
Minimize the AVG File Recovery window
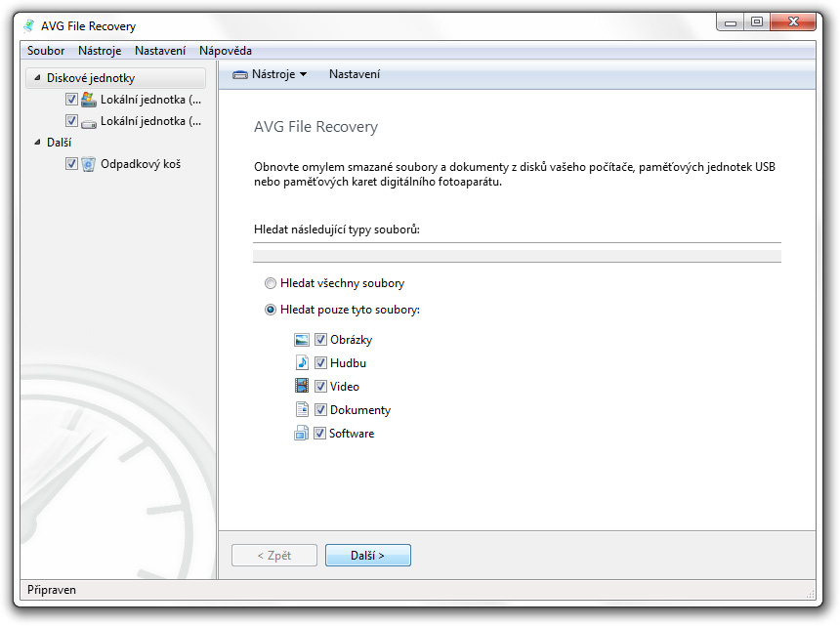[x=731, y=22]
